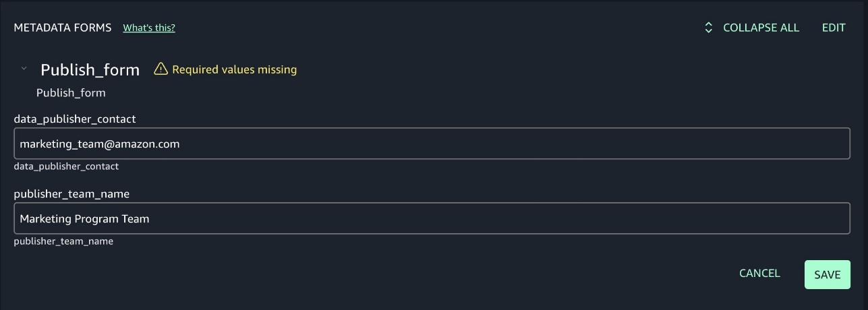Click the yellow warning triangle icon
This screenshot has height=310, width=868.
pyautogui.click(x=161, y=69)
